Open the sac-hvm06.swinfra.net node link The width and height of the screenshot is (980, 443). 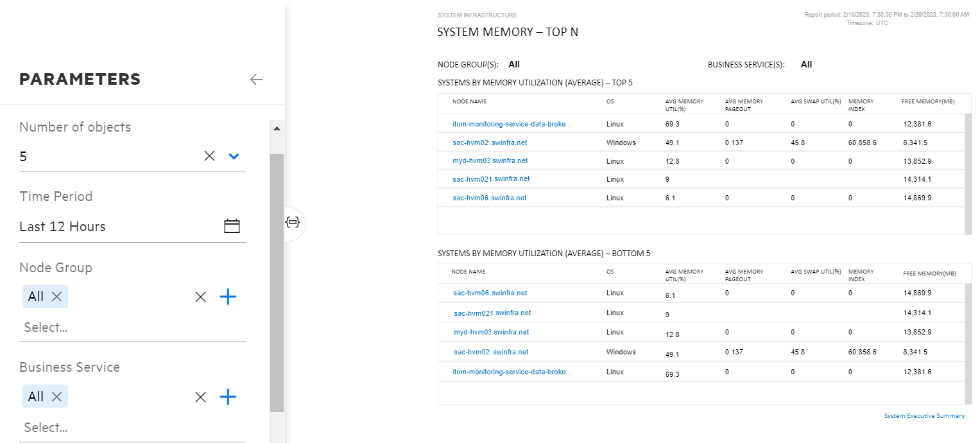click(x=490, y=197)
